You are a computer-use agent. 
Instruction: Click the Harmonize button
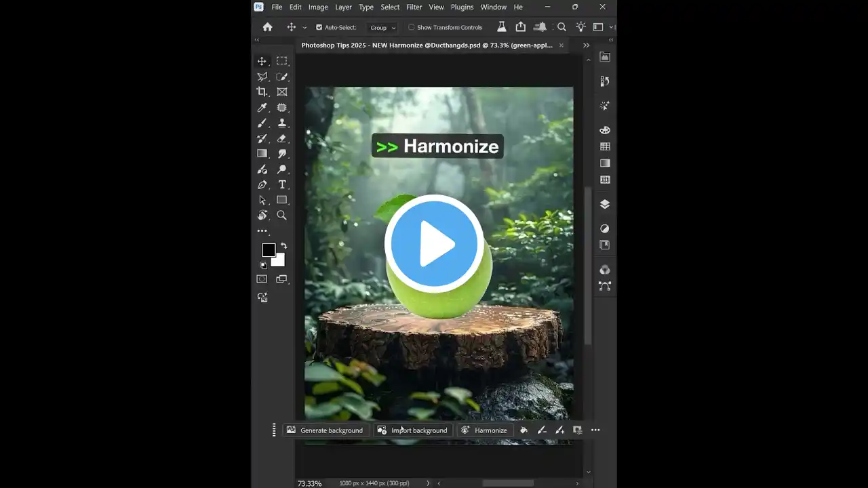tap(484, 430)
